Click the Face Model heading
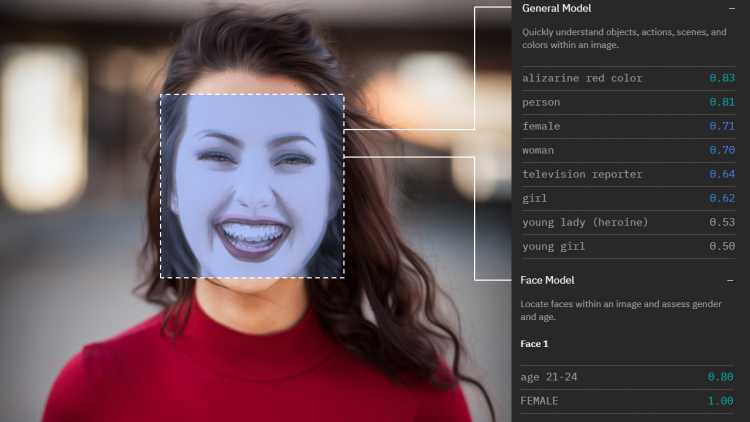The image size is (750, 422). tap(547, 280)
